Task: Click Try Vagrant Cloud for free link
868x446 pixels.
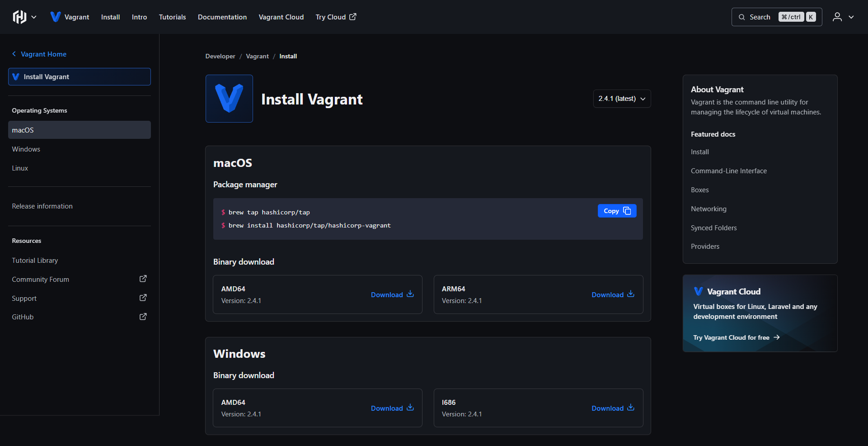Action: (x=737, y=337)
